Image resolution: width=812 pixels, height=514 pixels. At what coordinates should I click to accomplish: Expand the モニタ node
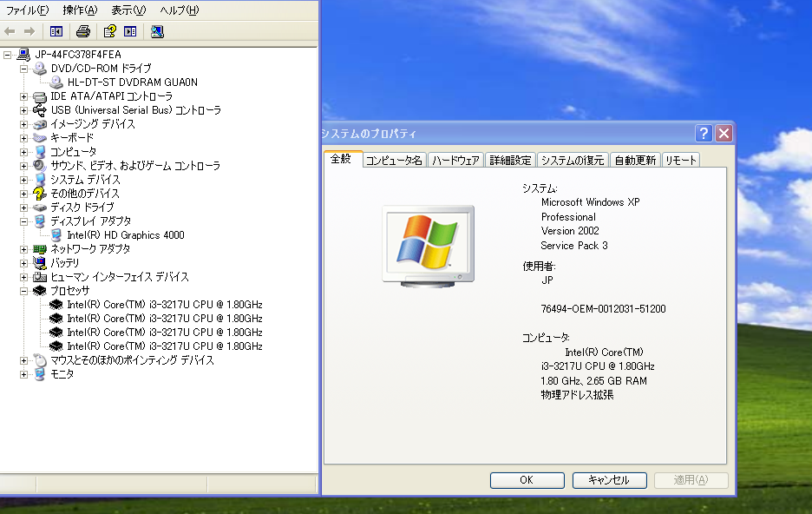pos(23,374)
